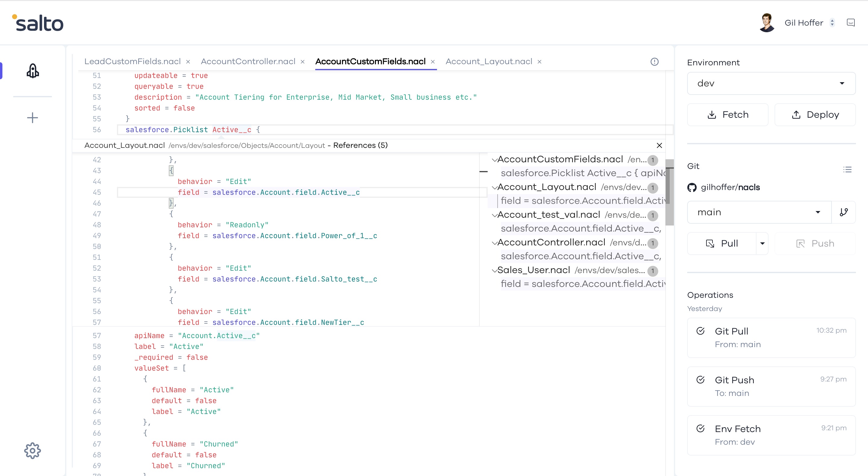Open the rocket workspace icon in sidebar
868x476 pixels.
[x=33, y=71]
